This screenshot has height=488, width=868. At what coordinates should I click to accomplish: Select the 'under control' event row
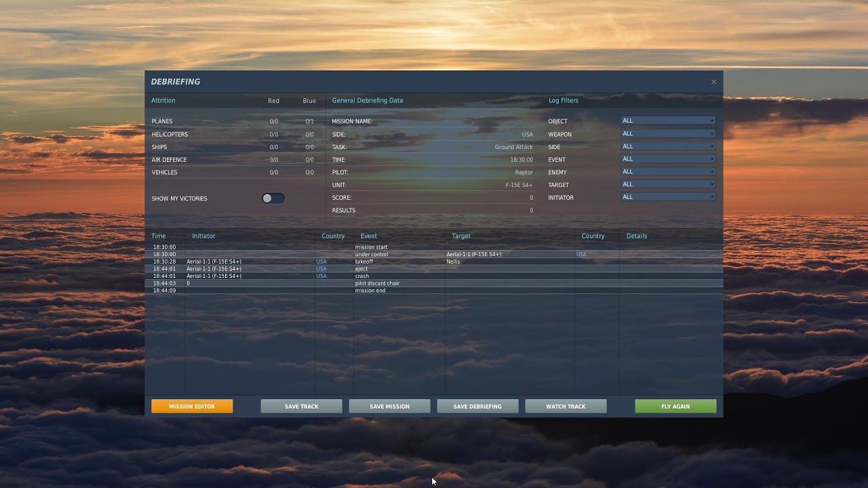coord(434,254)
